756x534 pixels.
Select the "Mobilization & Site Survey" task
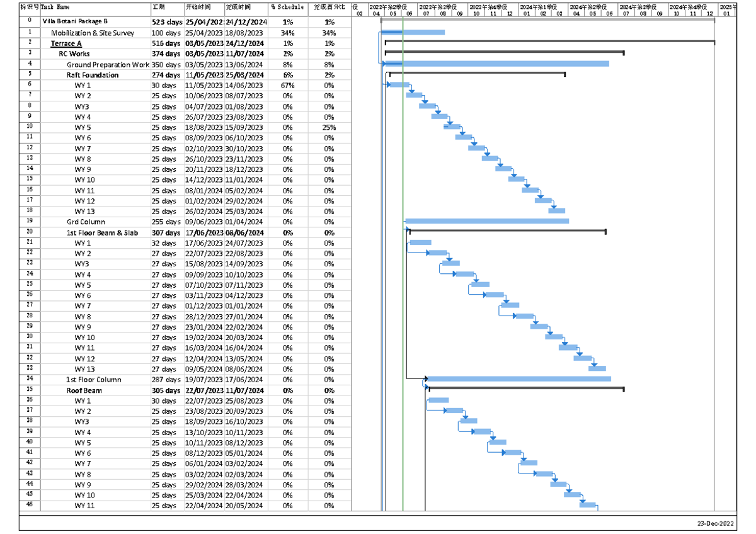pyautogui.click(x=92, y=33)
